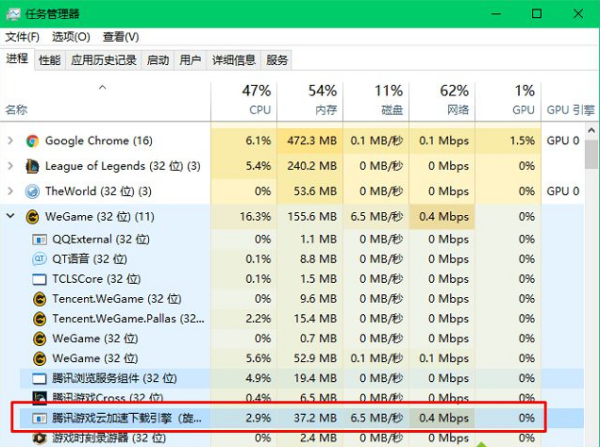Image resolution: width=600 pixels, height=447 pixels.
Task: Click the League of Legends process icon
Action: click(32, 166)
